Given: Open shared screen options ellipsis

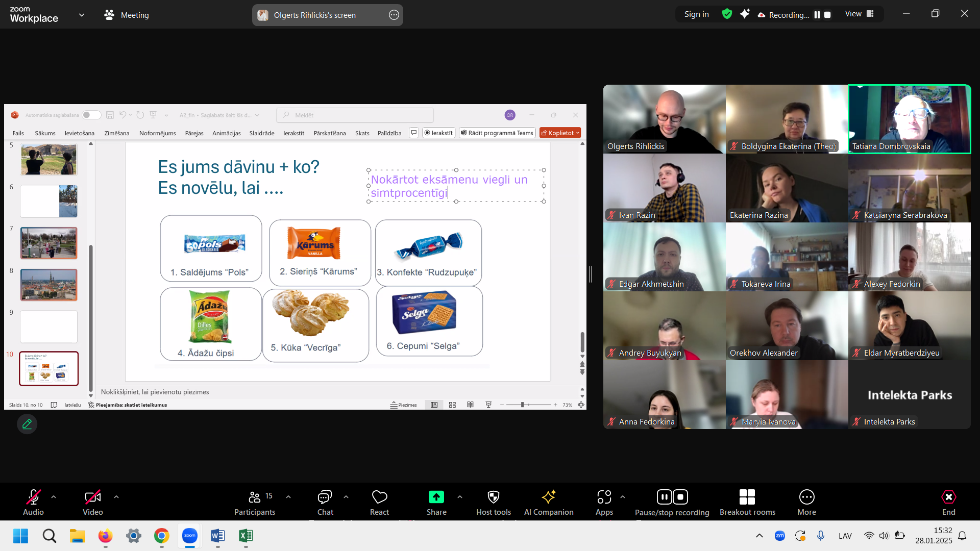Looking at the screenshot, I should tap(394, 15).
